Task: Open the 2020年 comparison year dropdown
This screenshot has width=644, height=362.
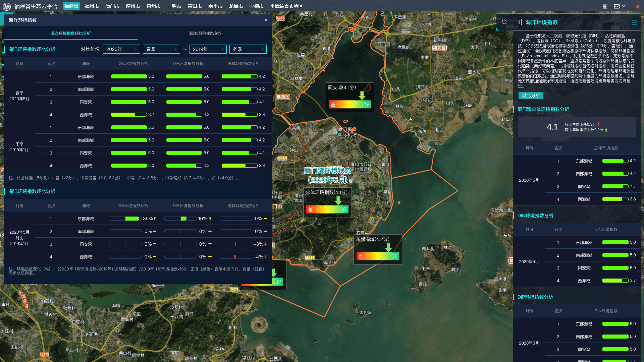Action: point(121,49)
